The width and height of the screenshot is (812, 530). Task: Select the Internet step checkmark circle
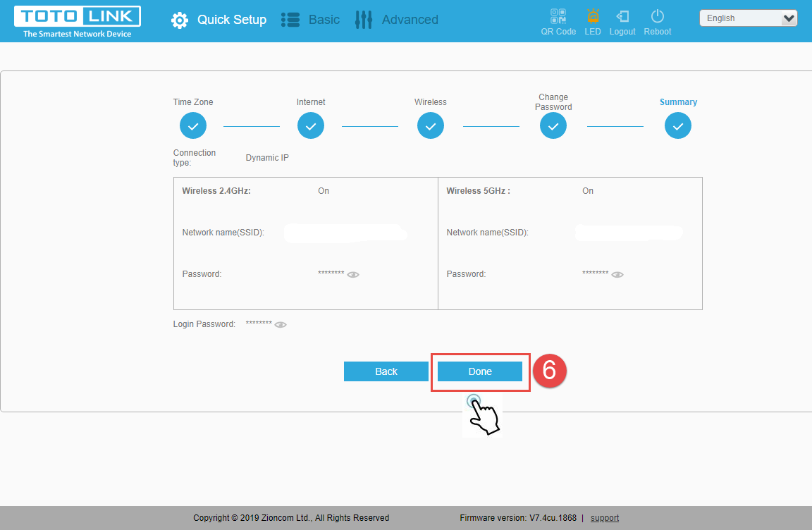pos(311,126)
